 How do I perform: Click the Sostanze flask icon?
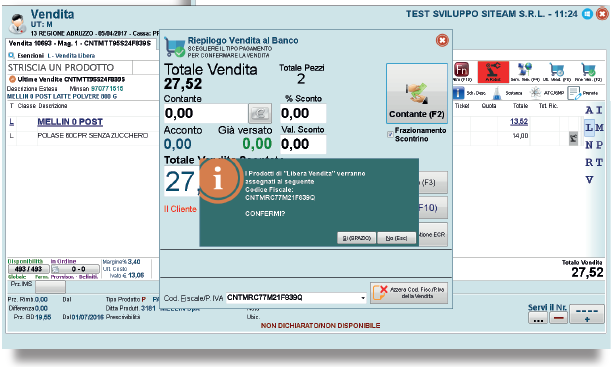click(x=496, y=93)
